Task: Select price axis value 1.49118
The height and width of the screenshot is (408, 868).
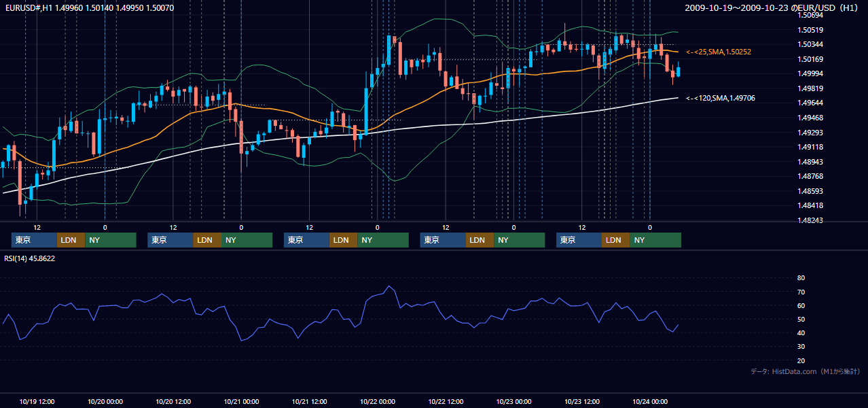Action: (x=811, y=147)
